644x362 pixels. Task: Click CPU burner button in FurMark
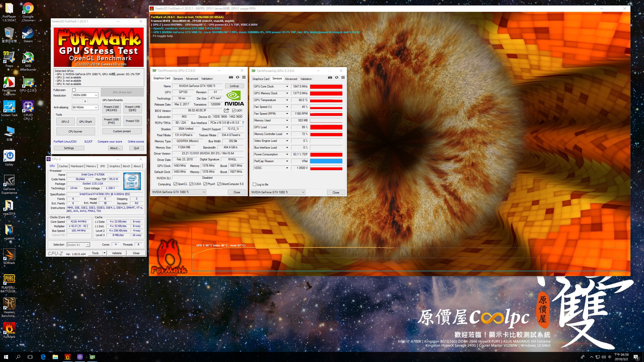pos(75,131)
